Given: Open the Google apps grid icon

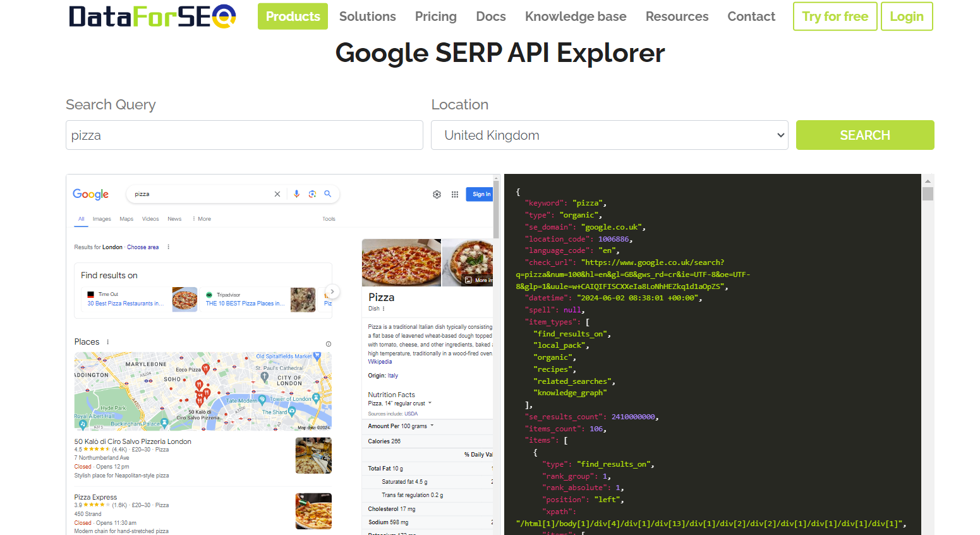Looking at the screenshot, I should 455,194.
